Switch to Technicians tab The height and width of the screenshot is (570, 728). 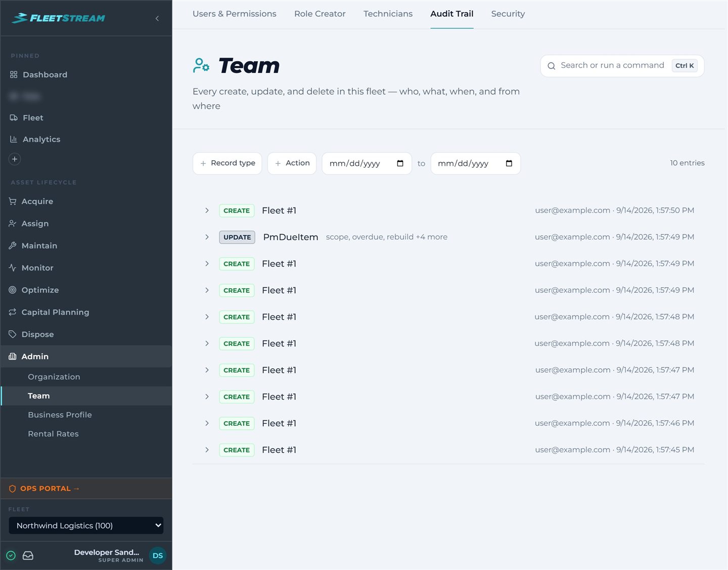[388, 14]
